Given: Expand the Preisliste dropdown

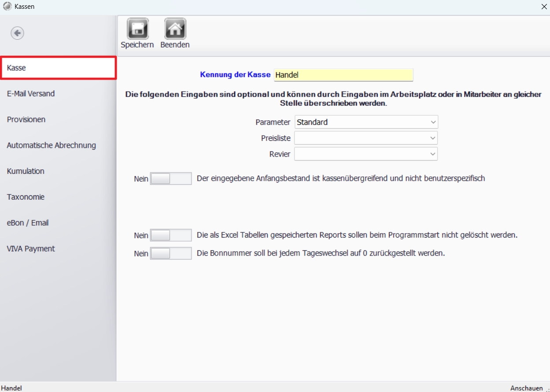Looking at the screenshot, I should click(x=366, y=138).
